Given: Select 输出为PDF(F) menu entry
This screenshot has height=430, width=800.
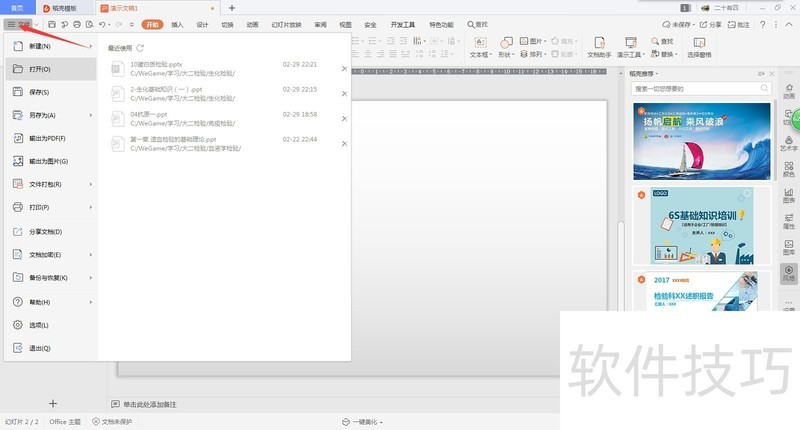Looking at the screenshot, I should click(51, 138).
